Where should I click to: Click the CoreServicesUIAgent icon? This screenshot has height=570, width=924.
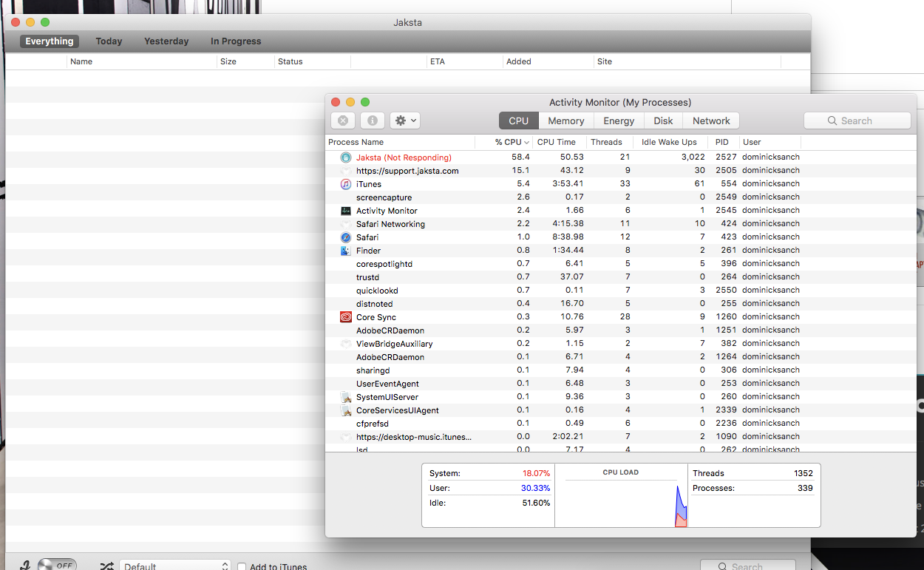pyautogui.click(x=345, y=410)
